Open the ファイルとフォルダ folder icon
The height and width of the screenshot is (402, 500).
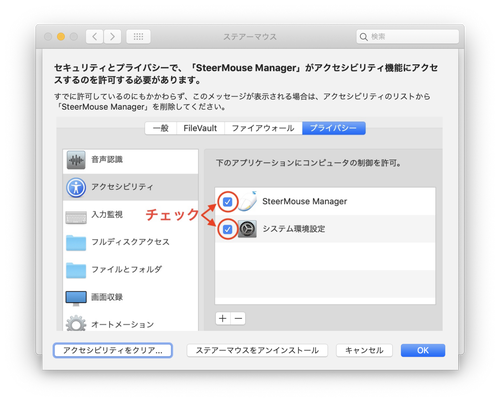76,270
